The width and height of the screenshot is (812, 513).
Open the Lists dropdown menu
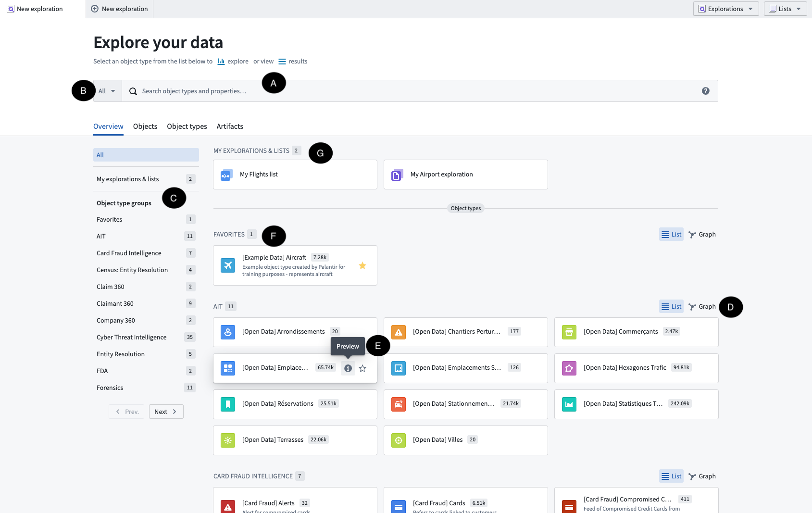[785, 9]
